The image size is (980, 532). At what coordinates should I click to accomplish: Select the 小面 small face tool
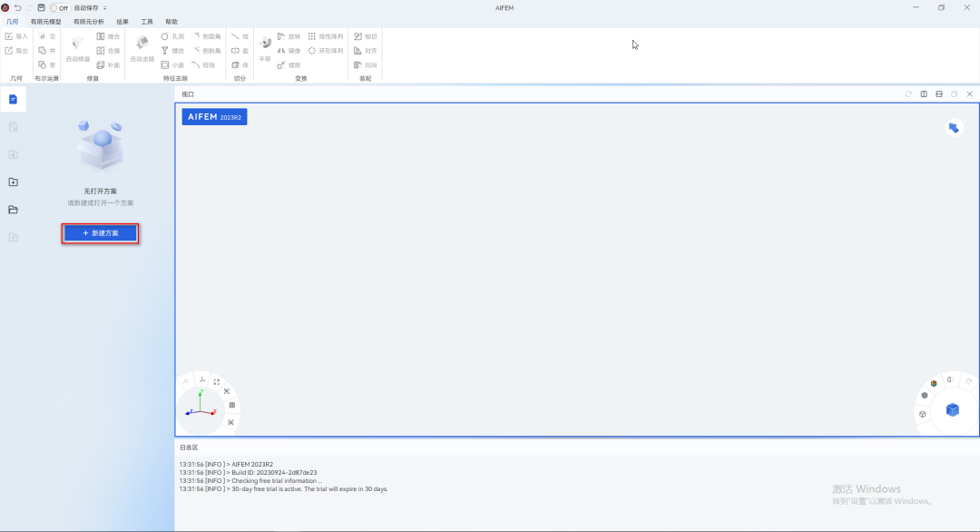tap(172, 65)
